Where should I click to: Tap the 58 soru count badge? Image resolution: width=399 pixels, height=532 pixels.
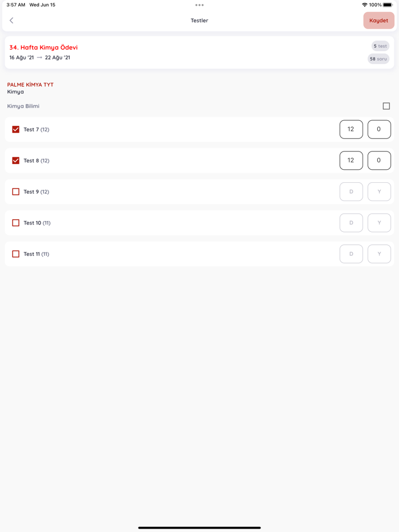(x=378, y=59)
